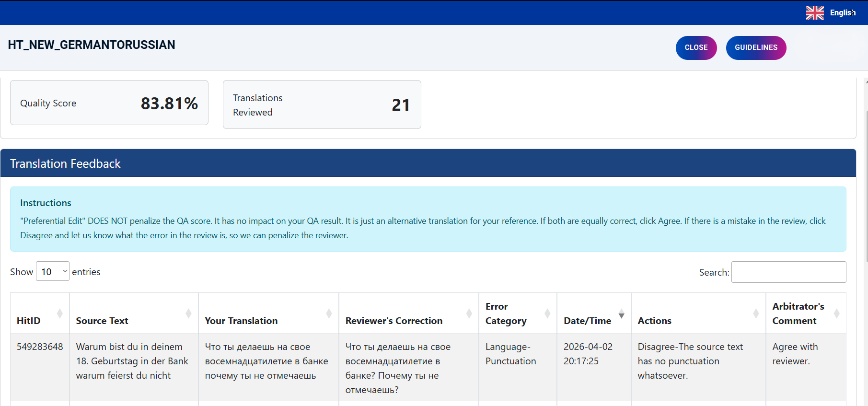Focus the Search input field

tap(788, 272)
